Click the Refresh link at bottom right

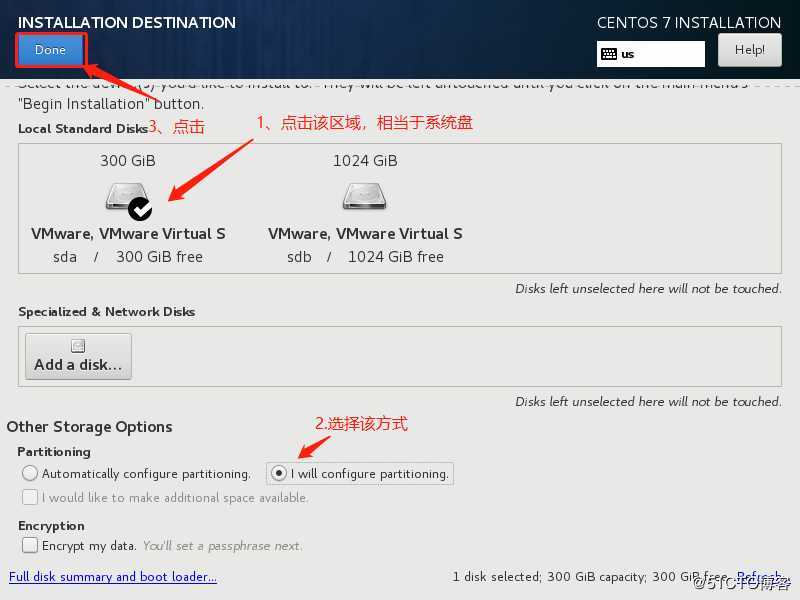[759, 577]
